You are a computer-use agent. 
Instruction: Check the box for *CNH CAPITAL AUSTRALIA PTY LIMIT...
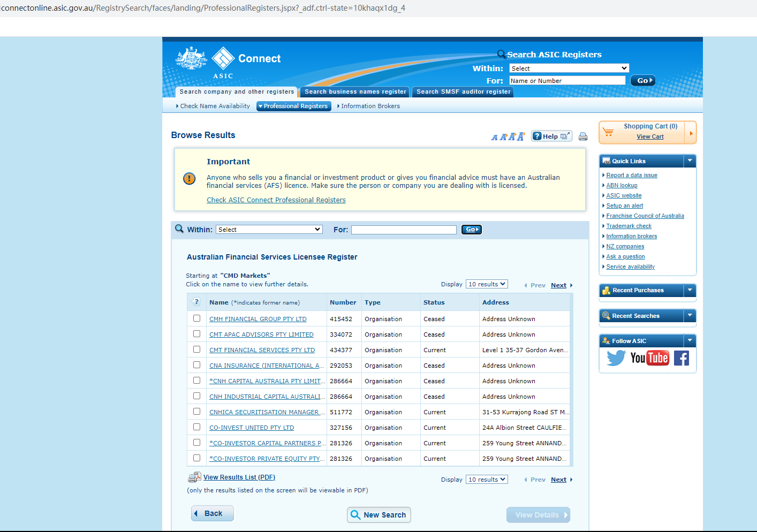tap(196, 381)
